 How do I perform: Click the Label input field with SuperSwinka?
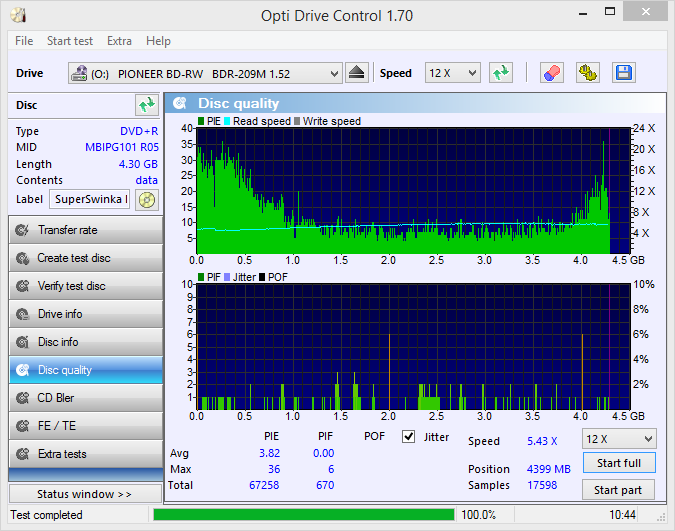[89, 199]
